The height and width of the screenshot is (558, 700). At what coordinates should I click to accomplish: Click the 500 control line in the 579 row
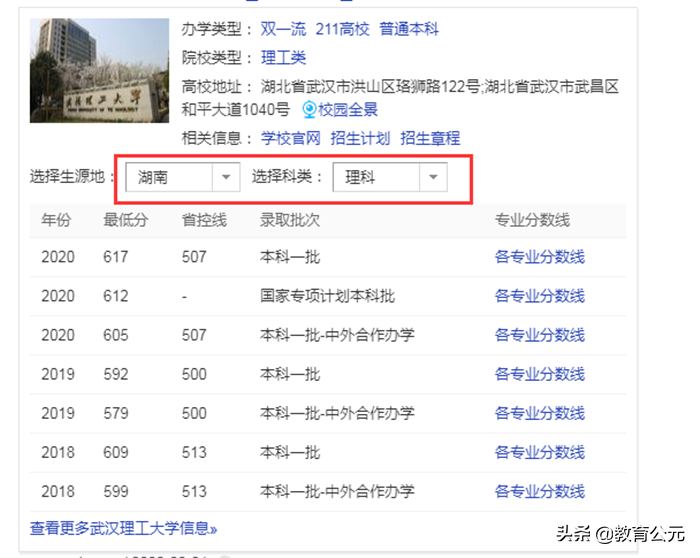point(194,413)
